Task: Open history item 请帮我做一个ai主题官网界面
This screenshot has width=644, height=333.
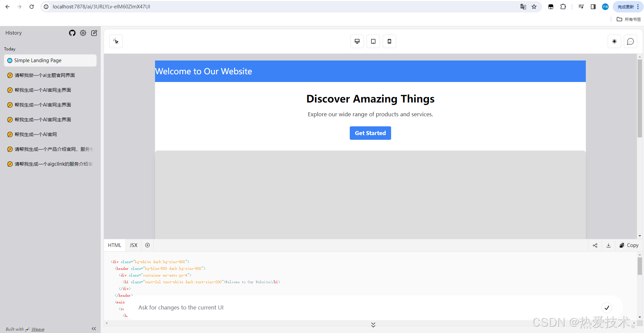Action: pyautogui.click(x=50, y=75)
